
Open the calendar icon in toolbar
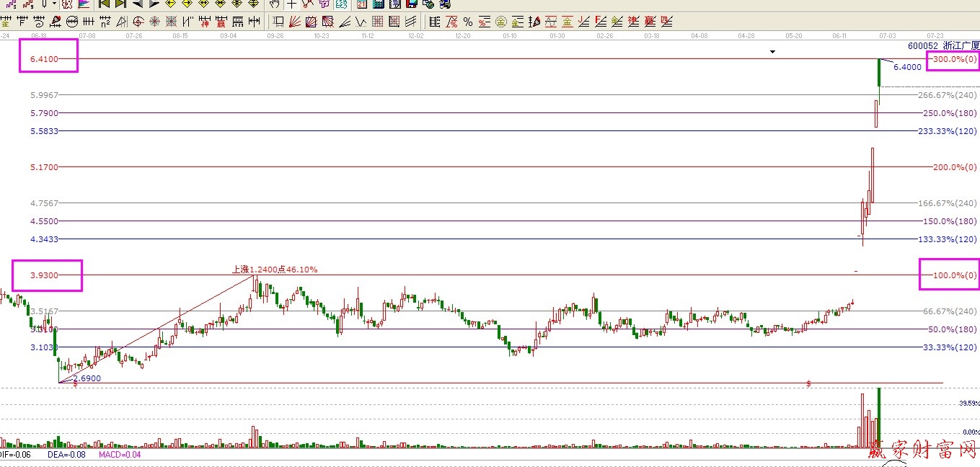click(362, 4)
